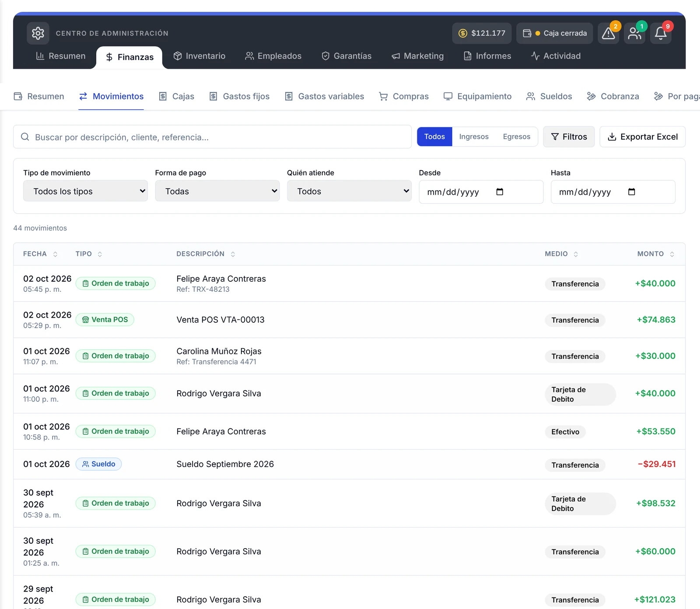Filter movements to Ingresos only

[474, 136]
